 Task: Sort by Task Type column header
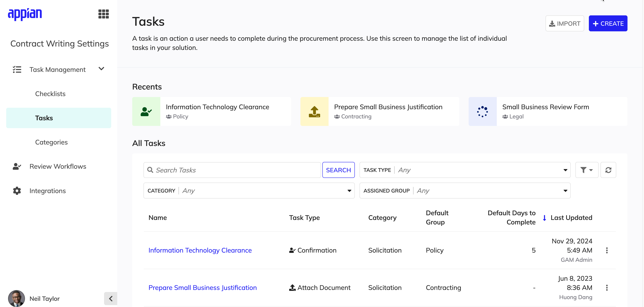304,218
